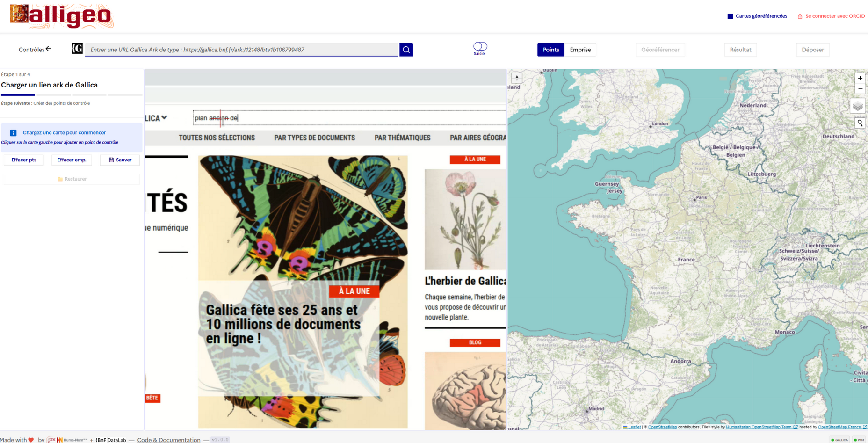Click the step progress bar
This screenshot has width=868, height=443.
(x=72, y=95)
